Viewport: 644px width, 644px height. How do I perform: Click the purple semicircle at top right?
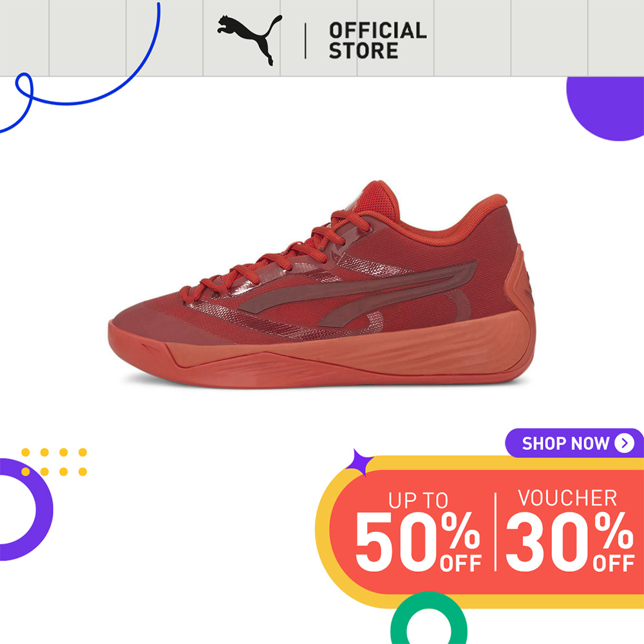[x=605, y=108]
